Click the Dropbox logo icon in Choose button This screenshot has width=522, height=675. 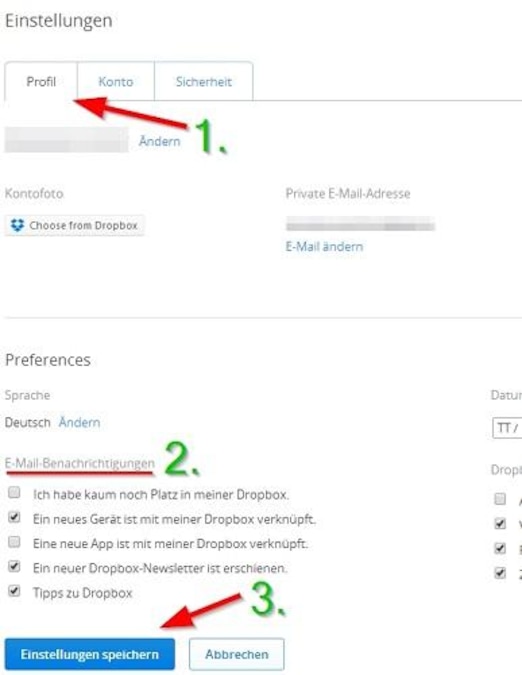tap(17, 225)
